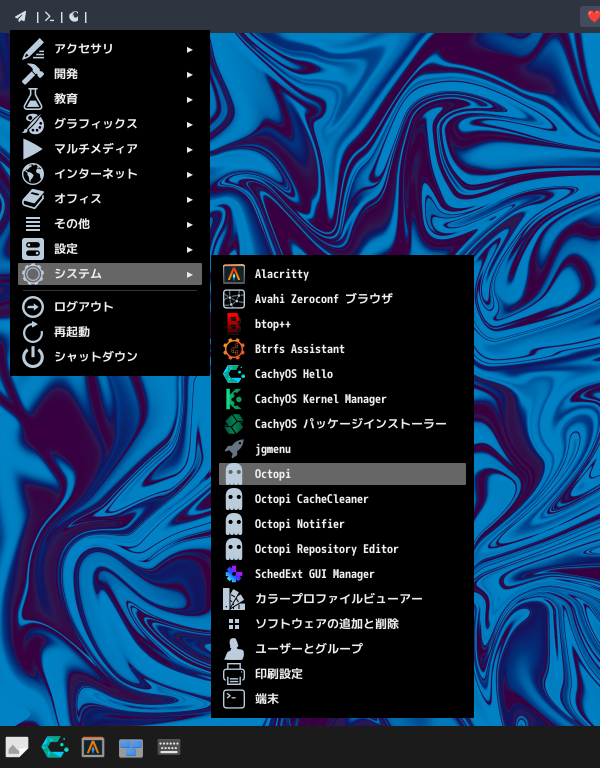Expand the アクセサリ submenu arrow
This screenshot has height=768, width=600.
(x=190, y=49)
